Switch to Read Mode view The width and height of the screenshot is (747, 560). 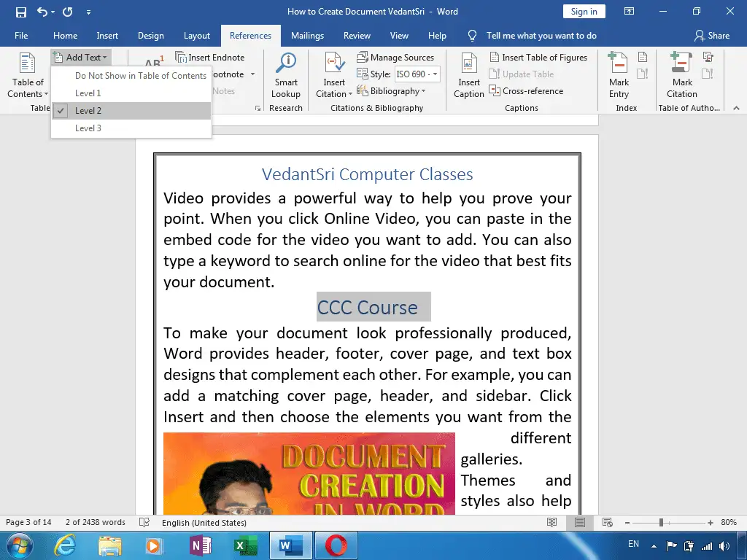(551, 522)
